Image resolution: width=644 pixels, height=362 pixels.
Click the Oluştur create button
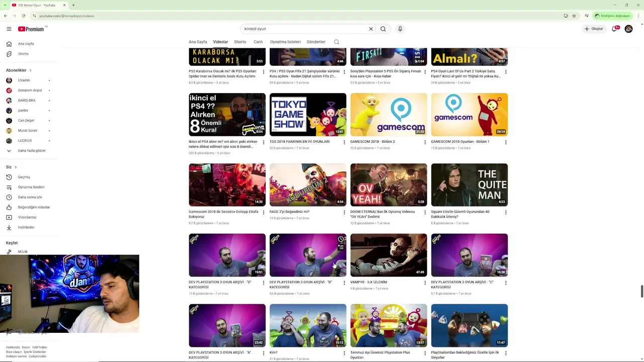pyautogui.click(x=594, y=29)
